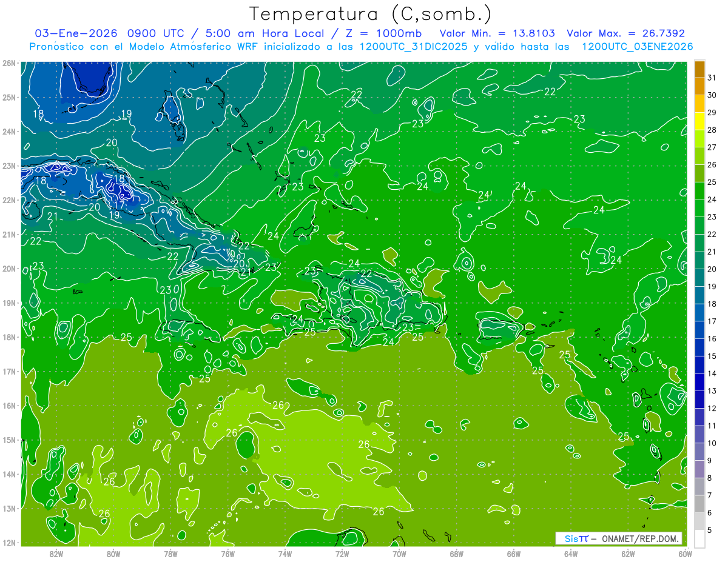Click the 20N latitude axis label
728x562 pixels.
point(8,269)
